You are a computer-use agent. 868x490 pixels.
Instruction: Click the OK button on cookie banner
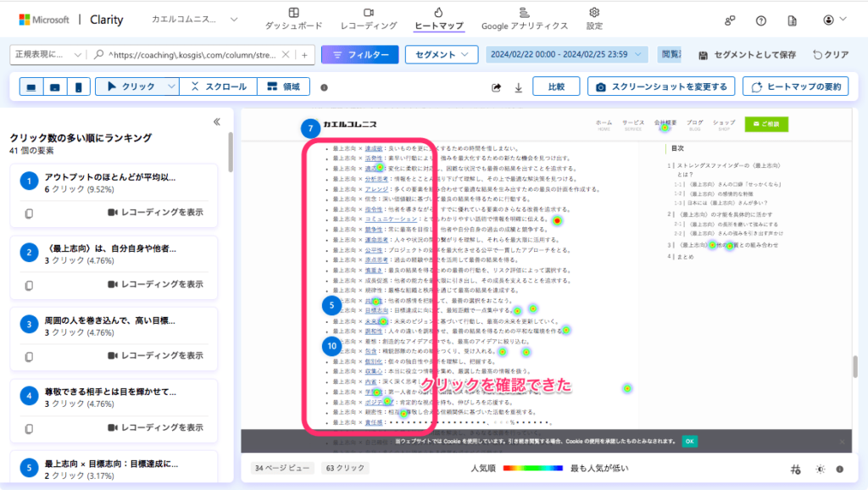689,442
